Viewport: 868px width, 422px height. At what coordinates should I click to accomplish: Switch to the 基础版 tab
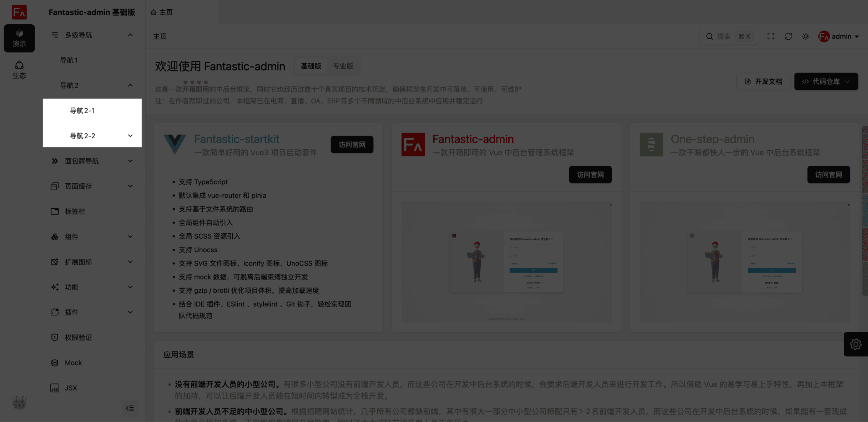311,66
